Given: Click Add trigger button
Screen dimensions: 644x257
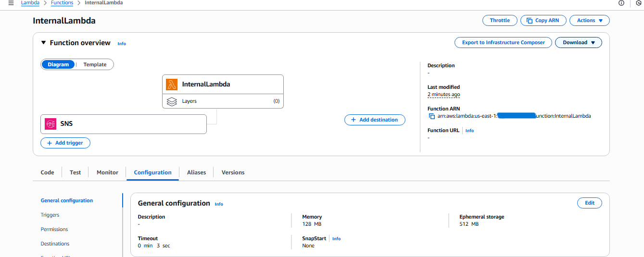Looking at the screenshot, I should coord(65,143).
